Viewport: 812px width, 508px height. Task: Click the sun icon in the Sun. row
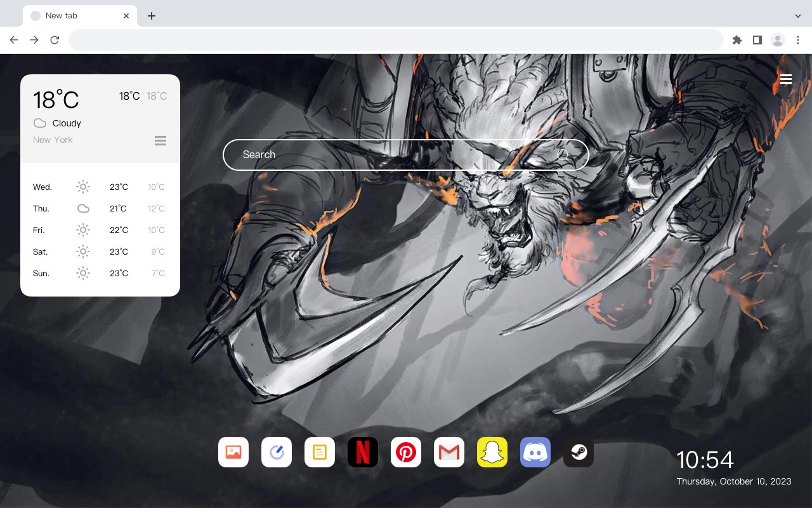tap(83, 273)
